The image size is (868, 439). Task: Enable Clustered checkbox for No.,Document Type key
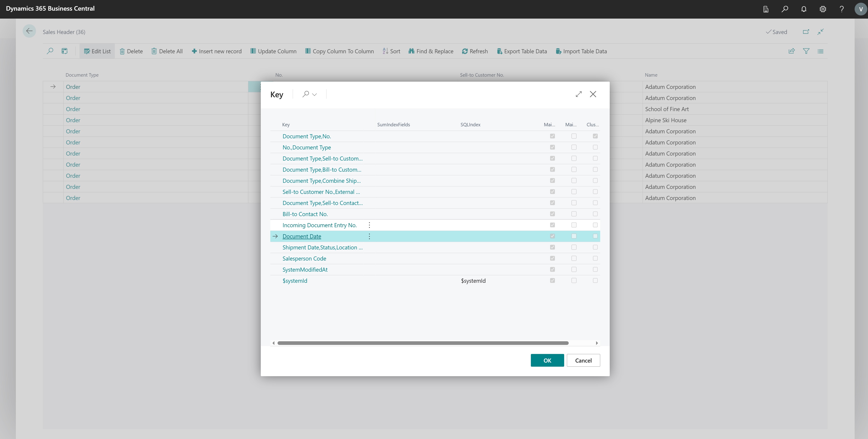click(x=595, y=147)
